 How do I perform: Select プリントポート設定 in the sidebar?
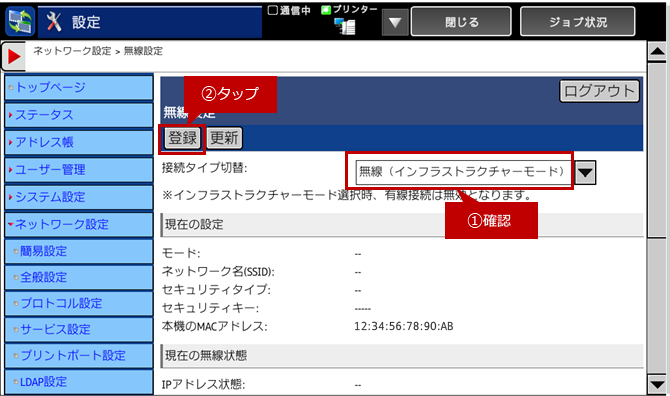point(79,356)
